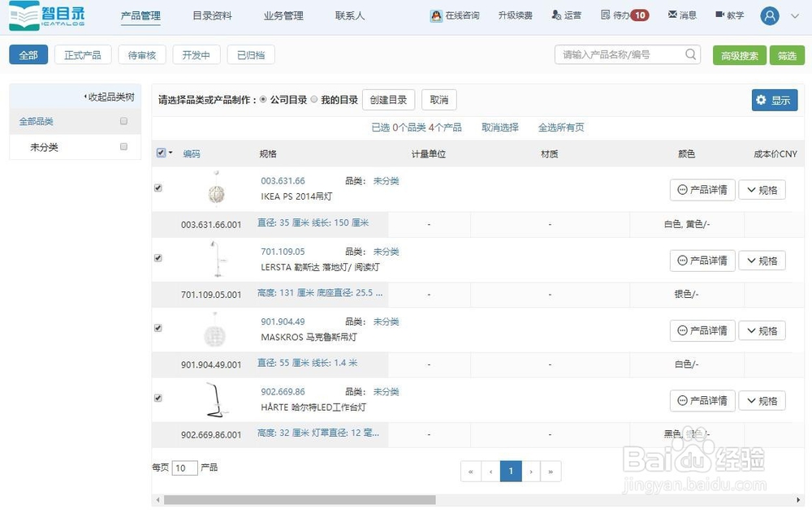Image resolution: width=812 pixels, height=513 pixels.
Task: Collapse the category tree via 收起品类树
Action: [x=110, y=97]
